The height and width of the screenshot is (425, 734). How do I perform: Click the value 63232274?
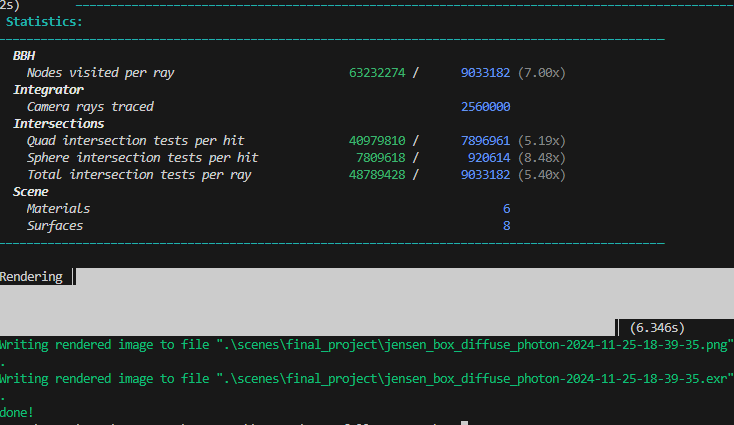click(377, 73)
